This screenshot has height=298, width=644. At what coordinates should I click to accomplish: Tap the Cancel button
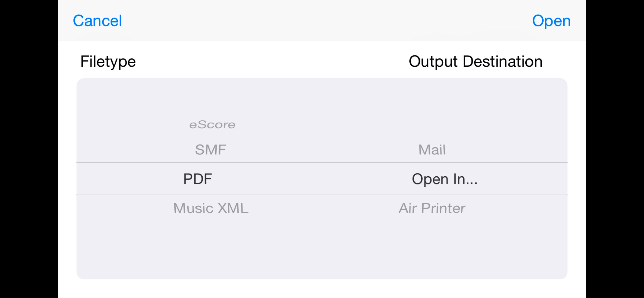pos(97,21)
